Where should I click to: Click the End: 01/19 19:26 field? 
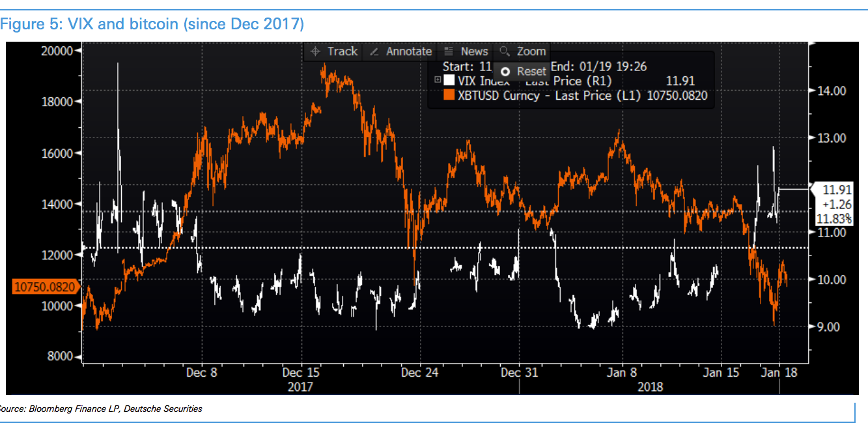click(599, 66)
